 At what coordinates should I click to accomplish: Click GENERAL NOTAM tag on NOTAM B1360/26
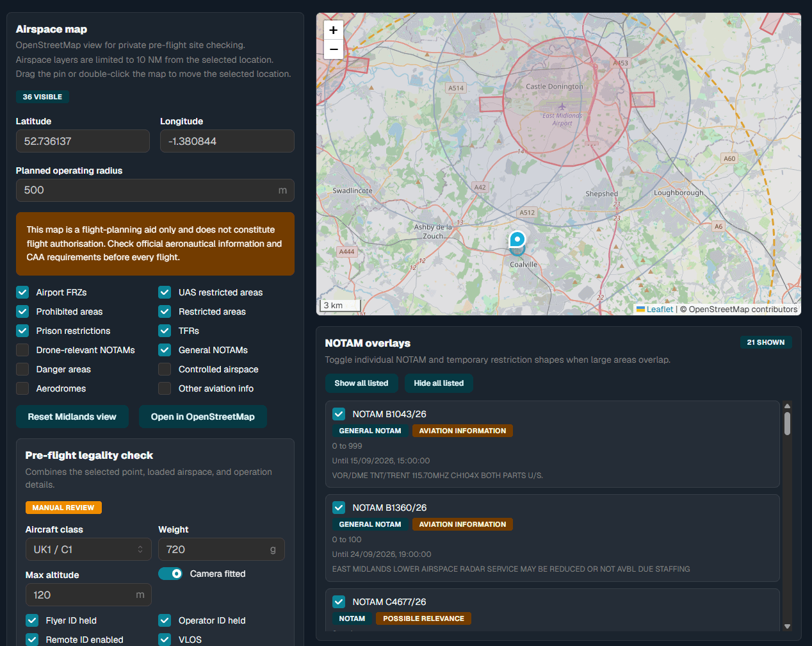point(370,524)
